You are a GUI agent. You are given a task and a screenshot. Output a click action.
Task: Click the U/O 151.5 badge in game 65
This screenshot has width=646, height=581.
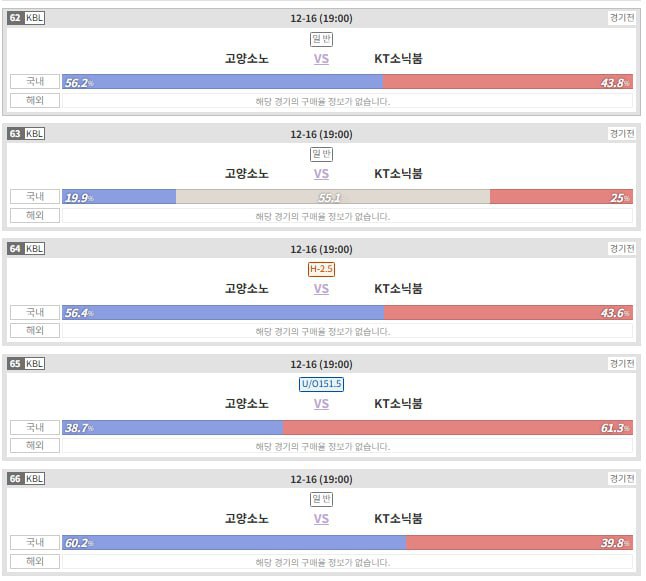[x=321, y=384]
